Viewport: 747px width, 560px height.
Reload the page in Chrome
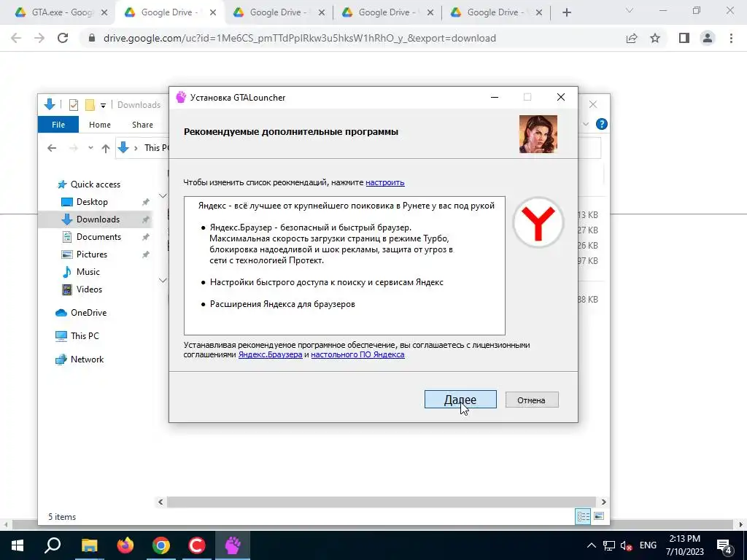click(x=63, y=38)
